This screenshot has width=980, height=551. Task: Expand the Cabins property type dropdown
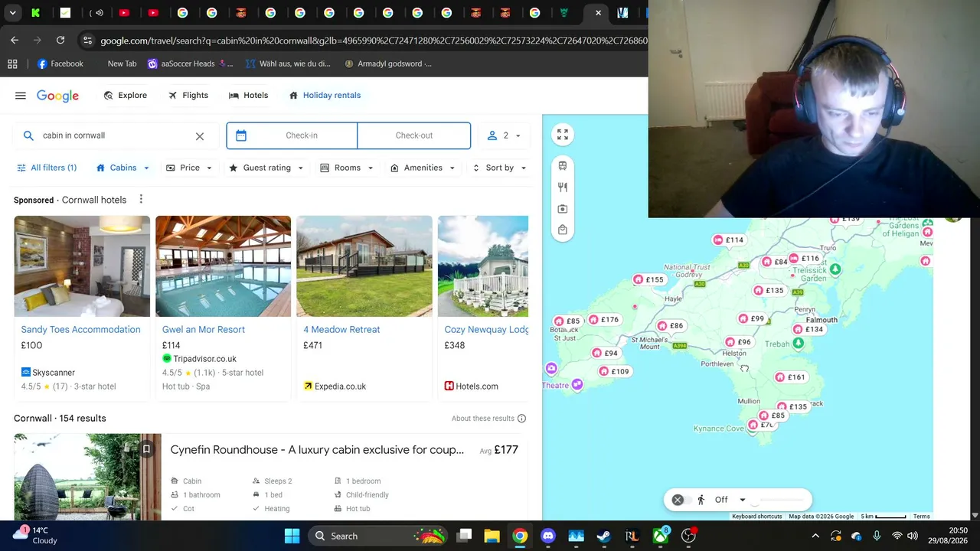pos(122,168)
